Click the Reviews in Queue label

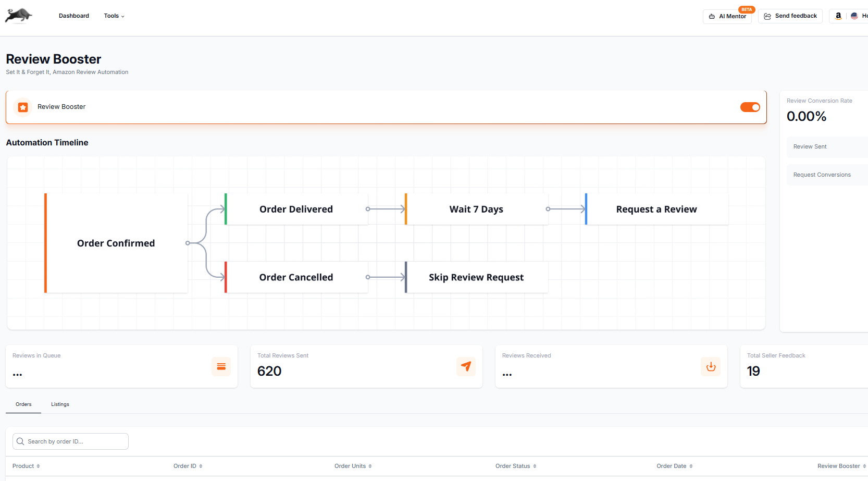point(36,355)
